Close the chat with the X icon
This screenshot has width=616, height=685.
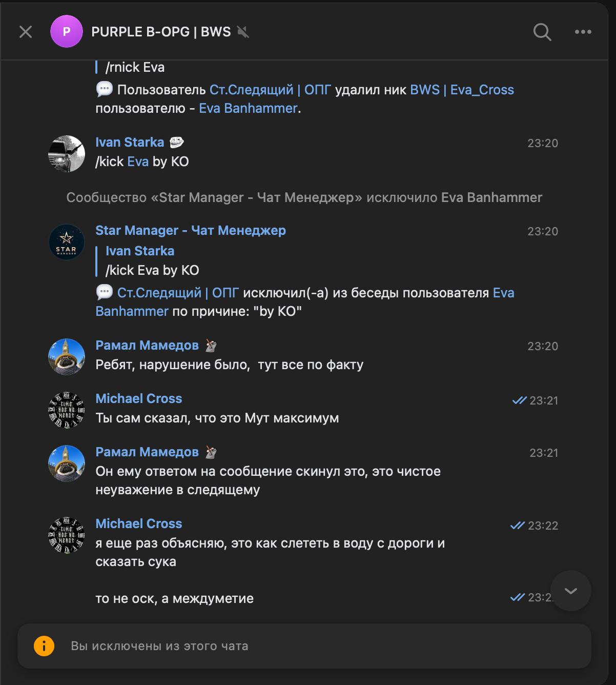pyautogui.click(x=26, y=32)
